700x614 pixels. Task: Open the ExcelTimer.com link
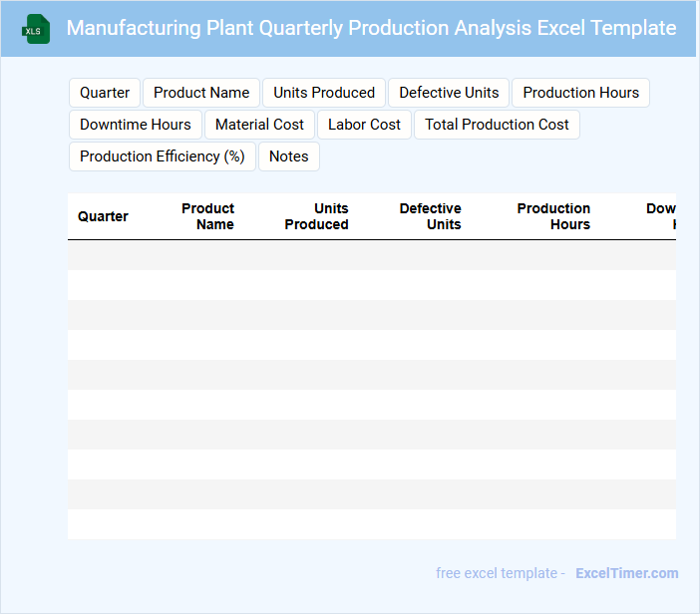click(x=626, y=573)
